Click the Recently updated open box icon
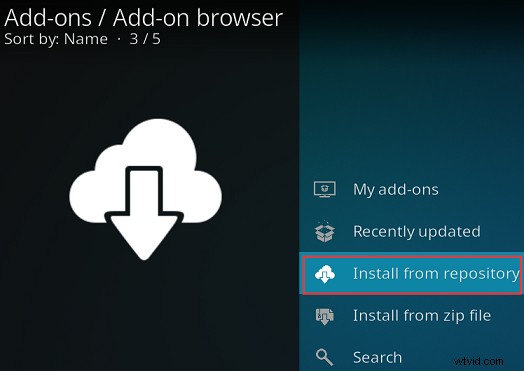This screenshot has width=524, height=371. (x=324, y=231)
